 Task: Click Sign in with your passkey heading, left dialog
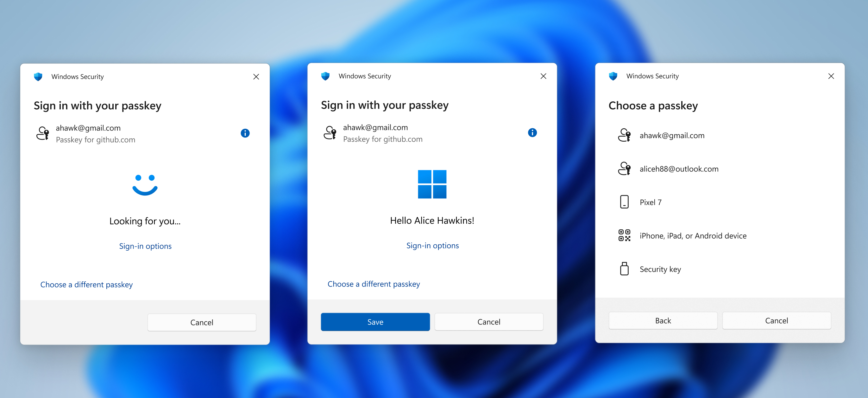click(x=97, y=106)
